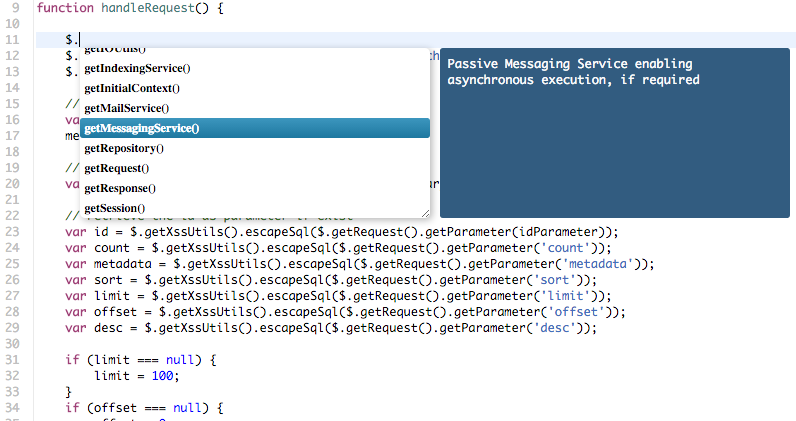
Task: Select getRequest() autocomplete item
Action: pos(255,168)
